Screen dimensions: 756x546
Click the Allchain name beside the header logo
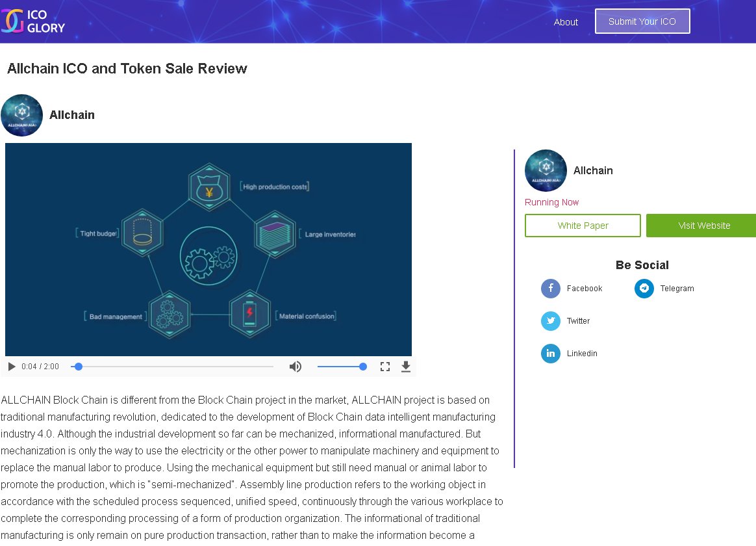pos(72,115)
